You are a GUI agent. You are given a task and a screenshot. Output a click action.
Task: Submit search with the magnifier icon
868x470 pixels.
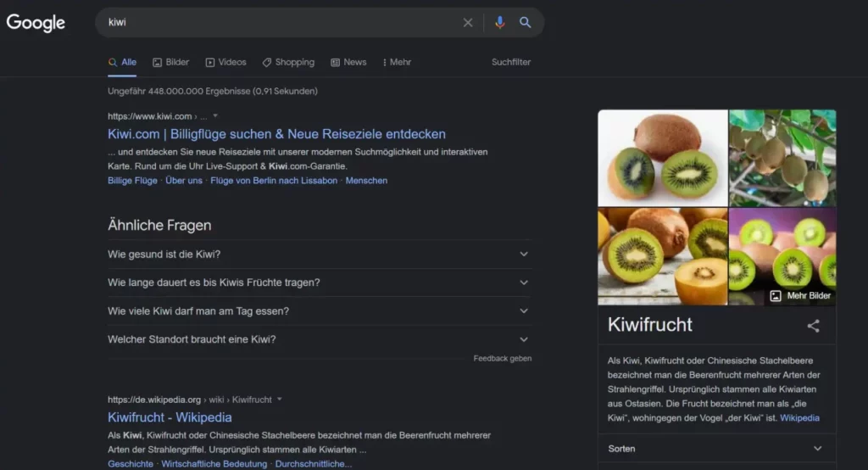click(x=525, y=23)
